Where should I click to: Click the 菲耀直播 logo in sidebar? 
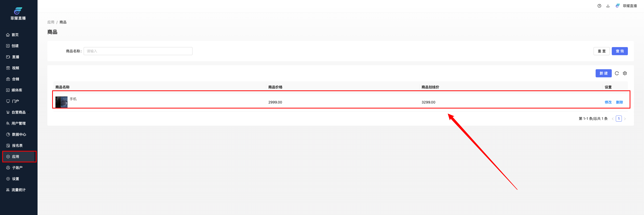click(x=18, y=14)
